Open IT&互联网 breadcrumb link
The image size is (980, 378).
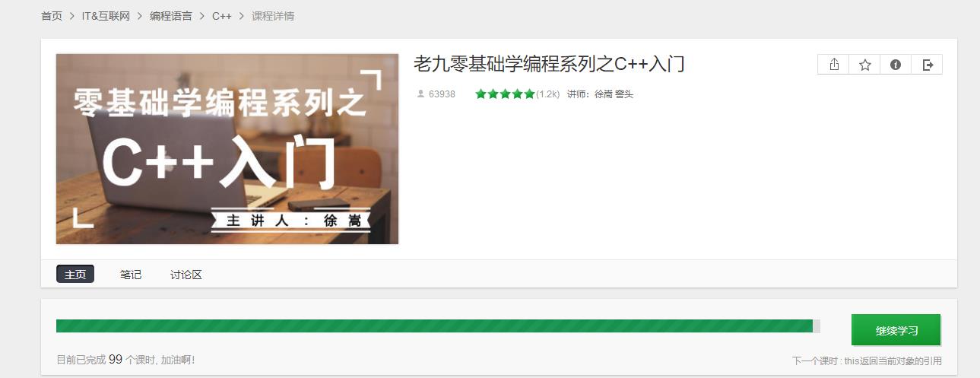[x=105, y=16]
